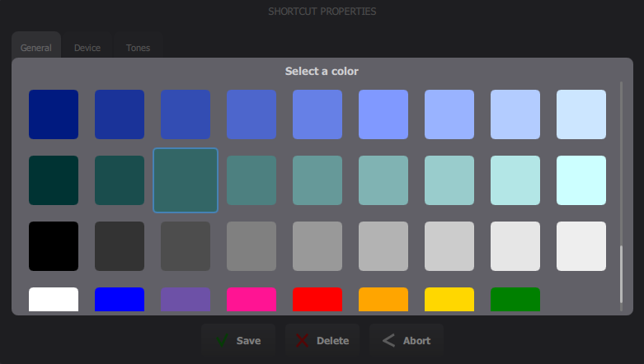Choose the sixth light gray swatch
This screenshot has width=644, height=364.
[x=383, y=246]
